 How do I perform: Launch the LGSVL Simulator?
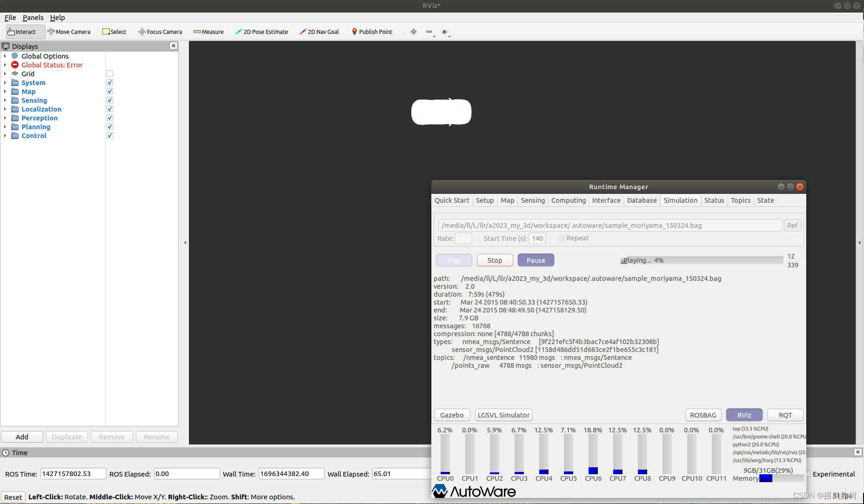pyautogui.click(x=503, y=415)
